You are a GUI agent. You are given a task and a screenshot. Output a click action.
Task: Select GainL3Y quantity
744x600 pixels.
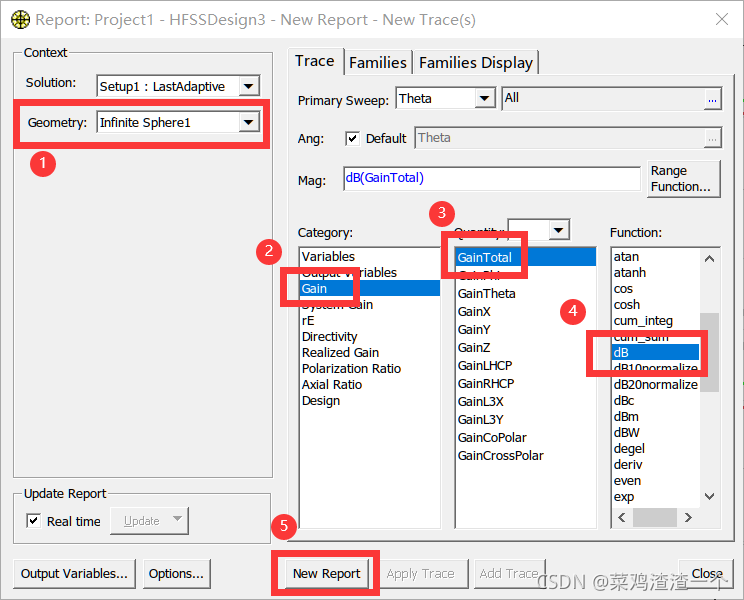pos(481,420)
